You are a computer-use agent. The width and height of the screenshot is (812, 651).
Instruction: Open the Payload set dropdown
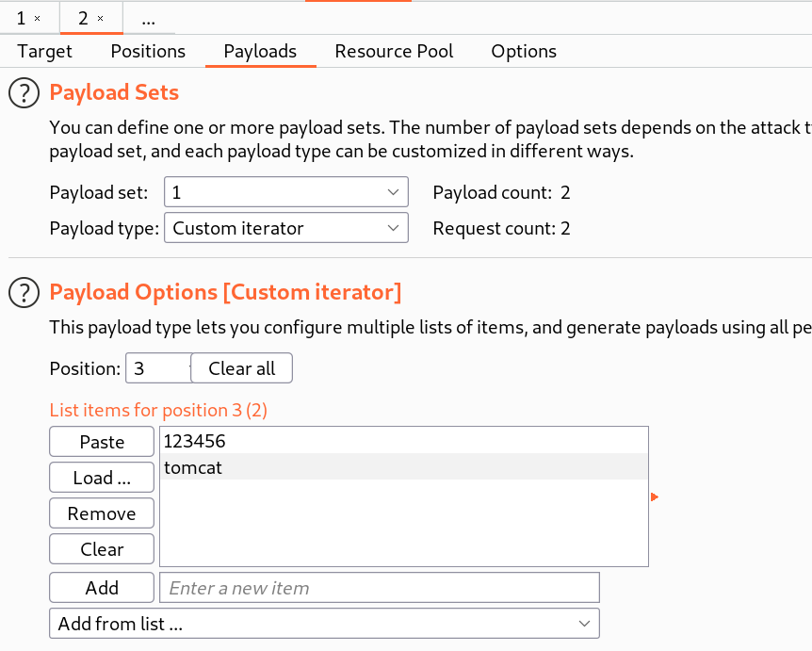[x=286, y=192]
